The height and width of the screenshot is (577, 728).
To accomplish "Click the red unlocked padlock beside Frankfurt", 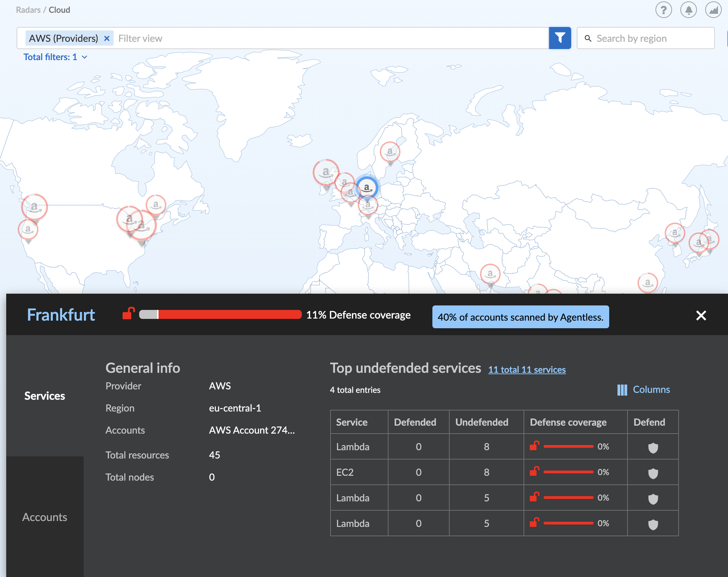I will point(128,314).
